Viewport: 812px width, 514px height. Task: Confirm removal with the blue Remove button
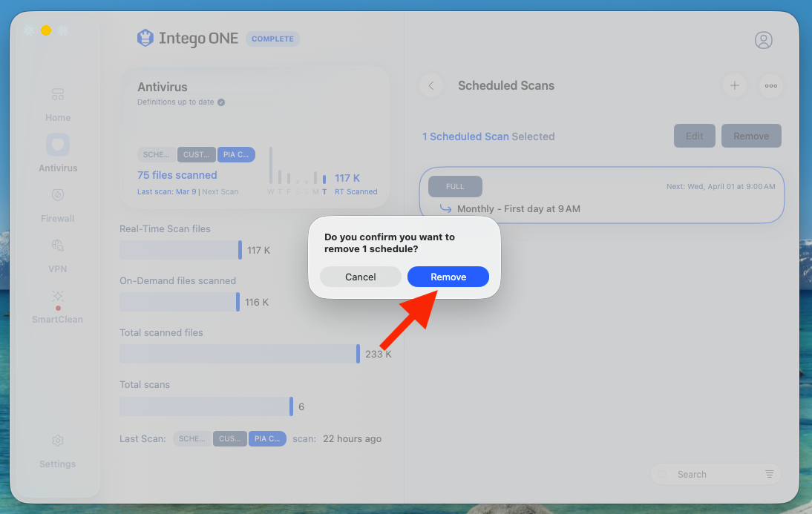click(x=448, y=277)
